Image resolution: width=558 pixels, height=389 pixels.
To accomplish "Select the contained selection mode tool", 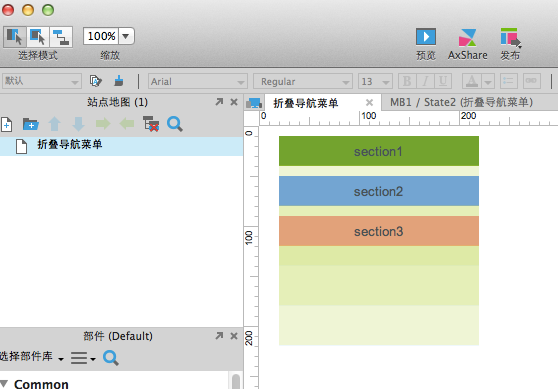I will click(x=38, y=37).
